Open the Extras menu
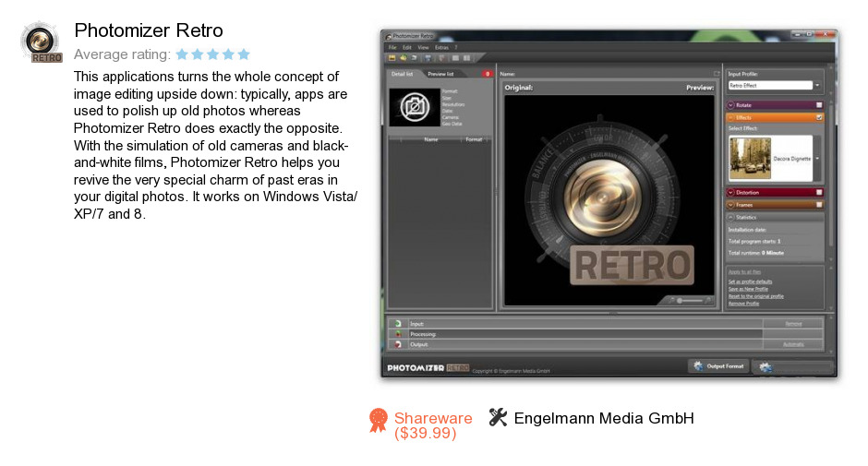This screenshot has width=868, height=466. [441, 48]
